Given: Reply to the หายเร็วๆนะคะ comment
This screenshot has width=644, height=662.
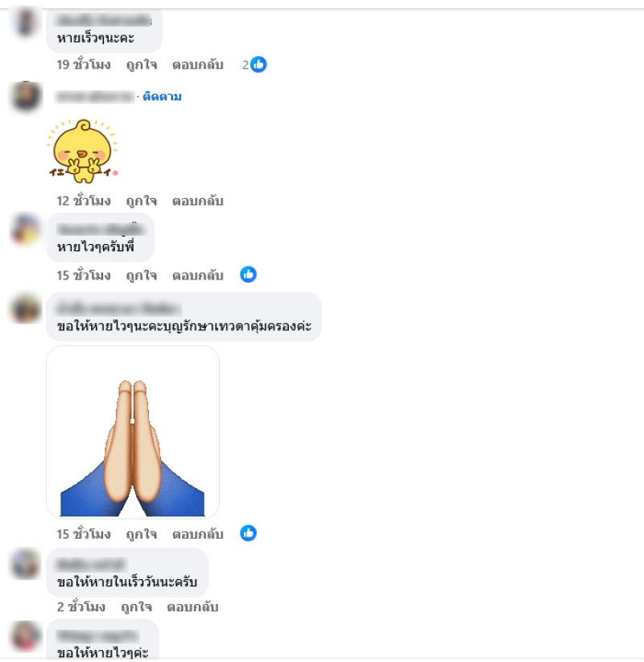Looking at the screenshot, I should 197,65.
